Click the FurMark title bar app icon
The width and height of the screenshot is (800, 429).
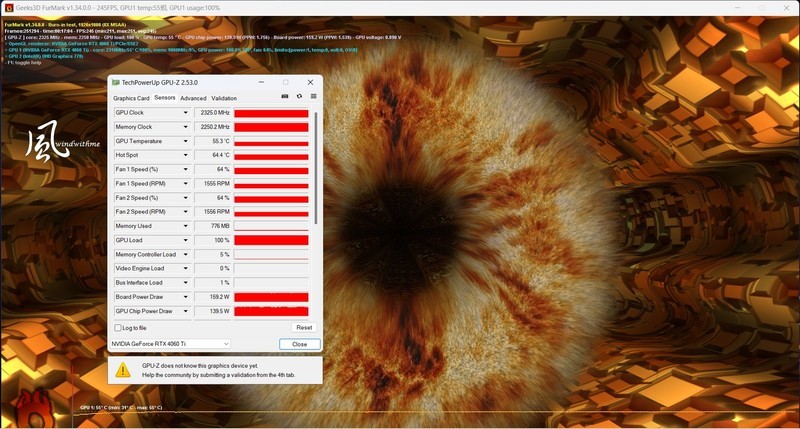[9, 8]
